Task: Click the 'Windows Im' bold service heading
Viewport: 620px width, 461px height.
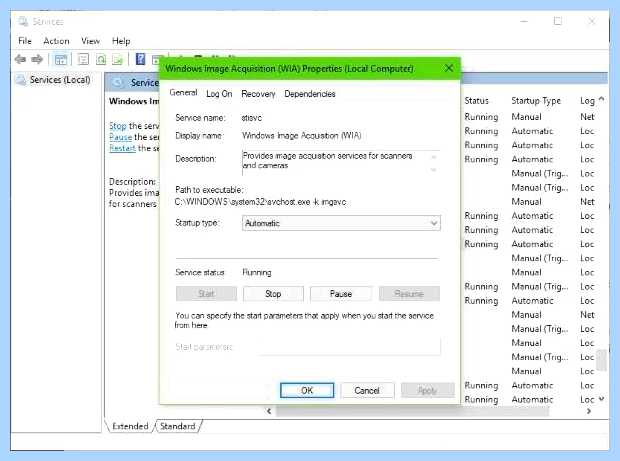Action: [x=134, y=101]
